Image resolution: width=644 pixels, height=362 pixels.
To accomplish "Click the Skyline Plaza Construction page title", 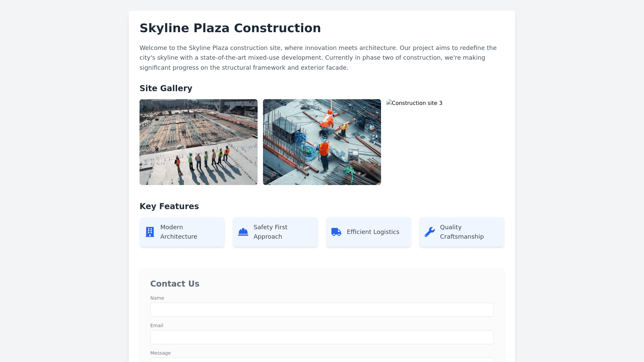I will [x=230, y=28].
